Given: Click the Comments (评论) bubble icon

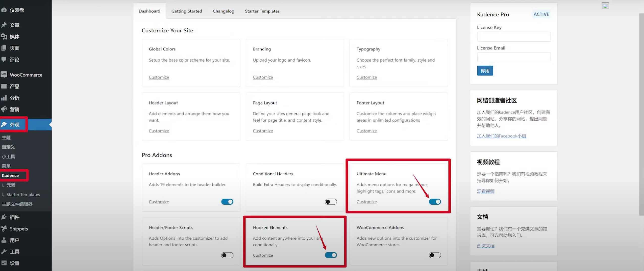Looking at the screenshot, I should [x=4, y=60].
